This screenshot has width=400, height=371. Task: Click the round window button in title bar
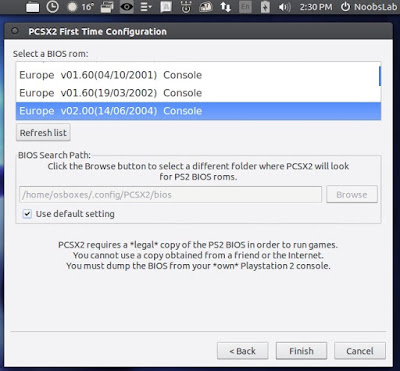[15, 31]
